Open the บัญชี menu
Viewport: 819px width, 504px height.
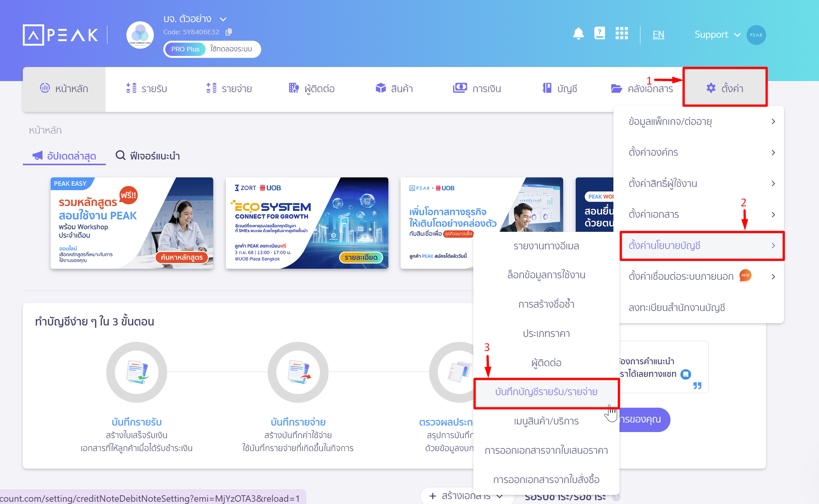tap(559, 89)
